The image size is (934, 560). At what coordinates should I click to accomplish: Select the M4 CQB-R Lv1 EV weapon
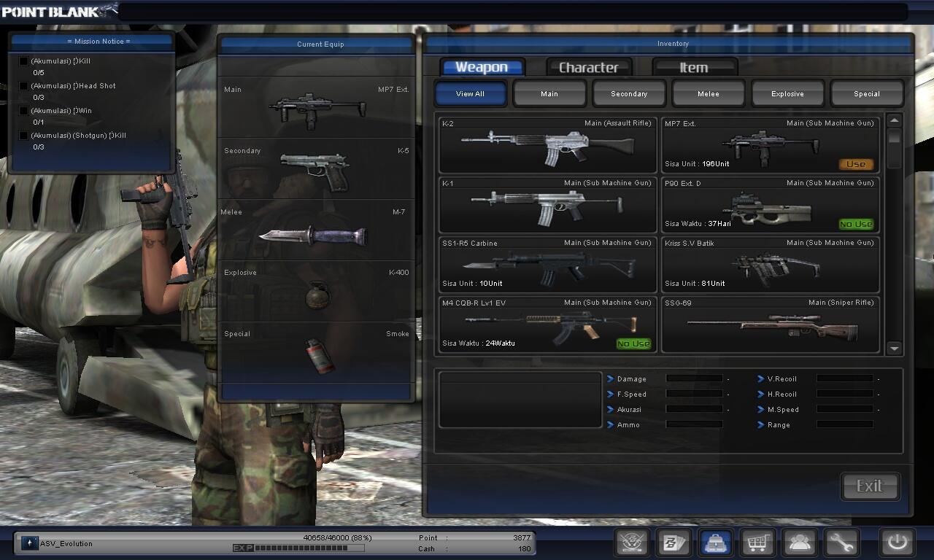(547, 323)
